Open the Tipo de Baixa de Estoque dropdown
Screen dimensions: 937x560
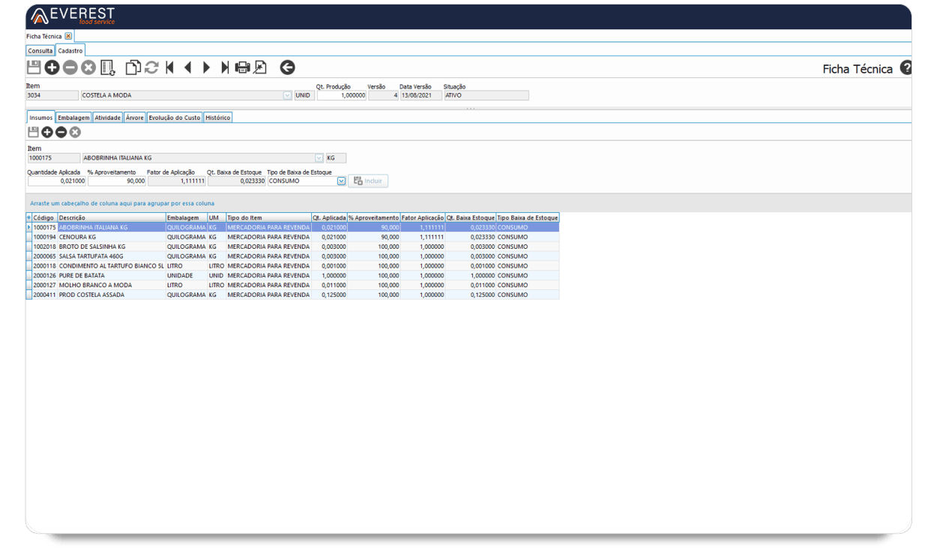[x=341, y=181]
